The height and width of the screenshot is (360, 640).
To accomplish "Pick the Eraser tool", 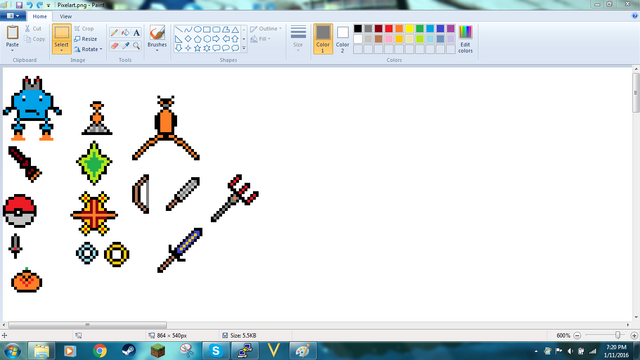I will click(x=114, y=46).
